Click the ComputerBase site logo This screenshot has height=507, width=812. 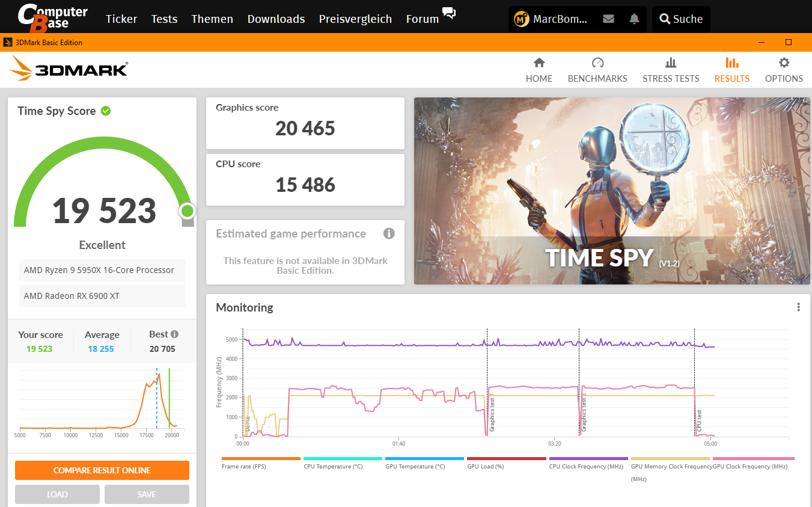coord(53,17)
